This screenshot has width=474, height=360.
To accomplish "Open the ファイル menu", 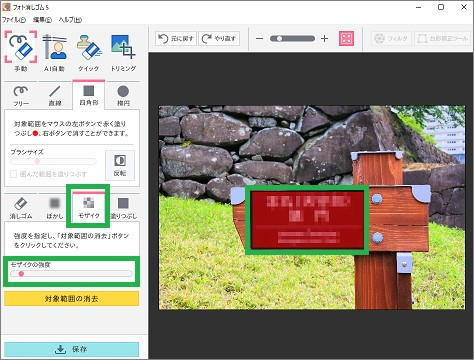I will tap(14, 20).
